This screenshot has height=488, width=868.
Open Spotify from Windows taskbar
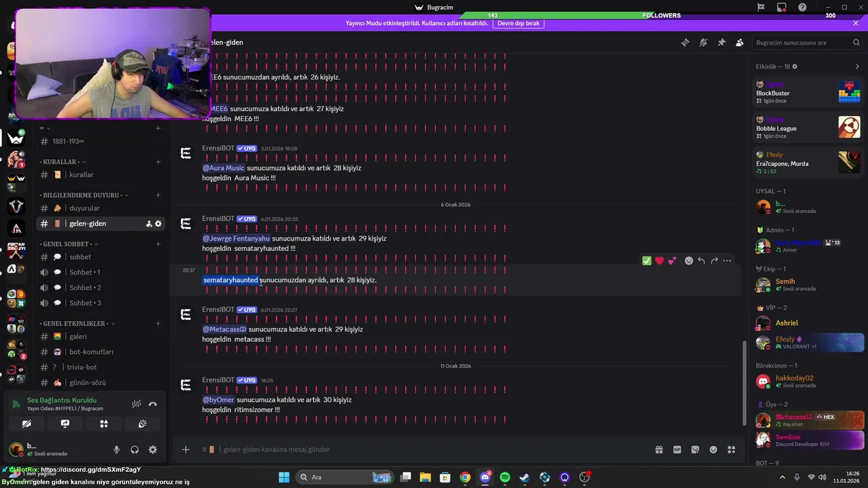[505, 477]
